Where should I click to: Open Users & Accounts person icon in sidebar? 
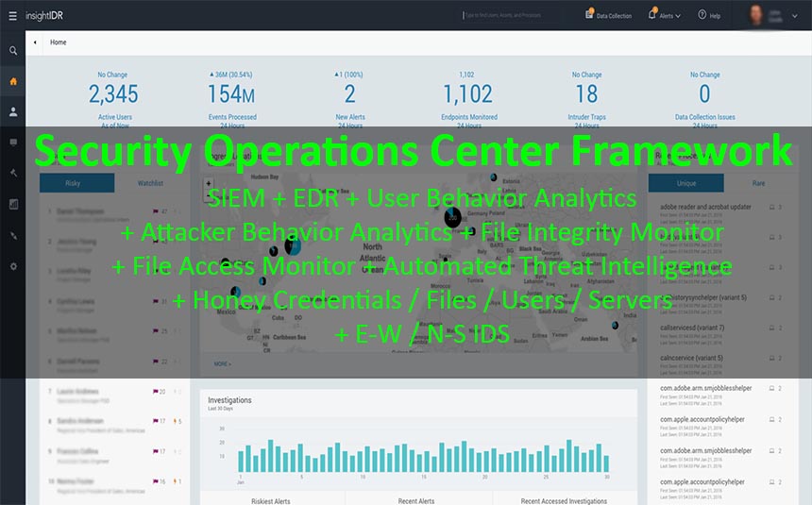(13, 111)
